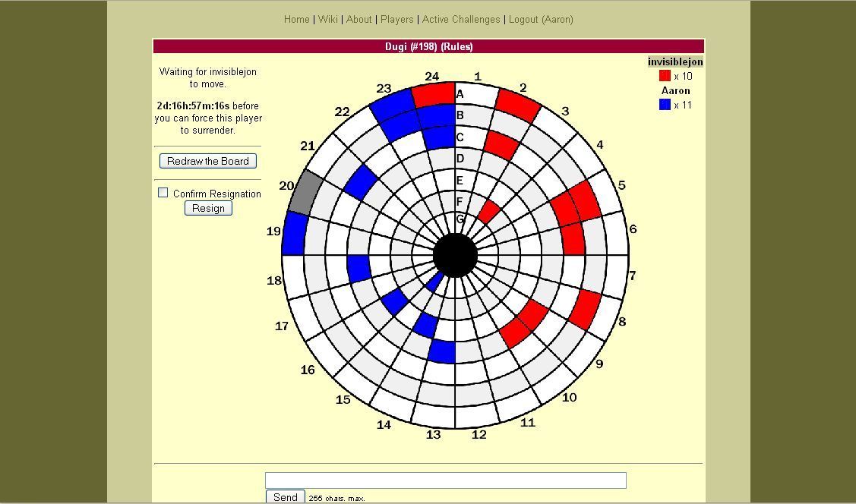856x504 pixels.
Task: Click Logout (Aaron) link
Action: [x=541, y=19]
